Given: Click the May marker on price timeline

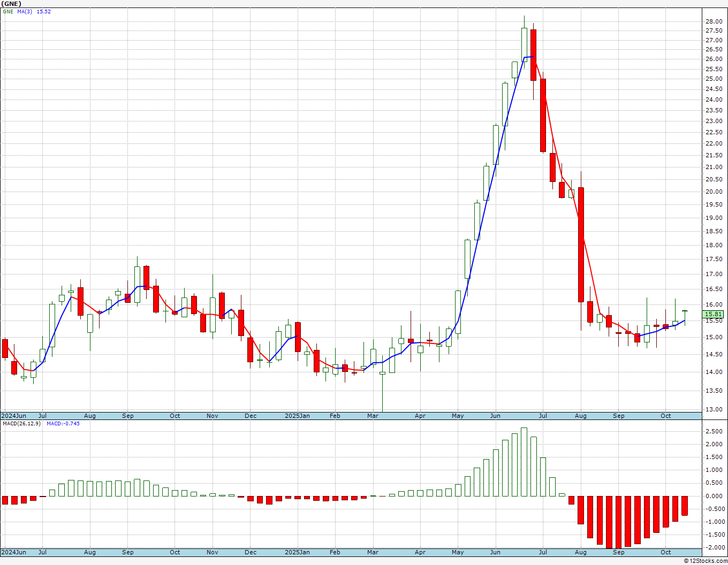Looking at the screenshot, I should click(x=458, y=416).
